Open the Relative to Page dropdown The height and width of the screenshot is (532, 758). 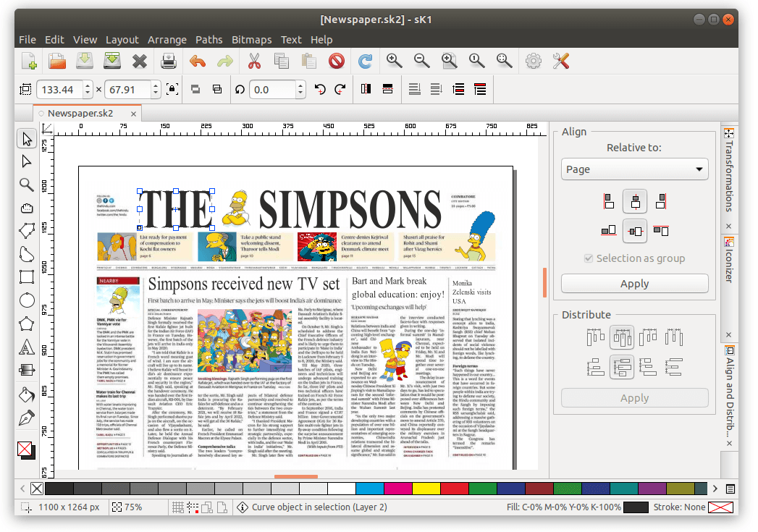coord(635,169)
